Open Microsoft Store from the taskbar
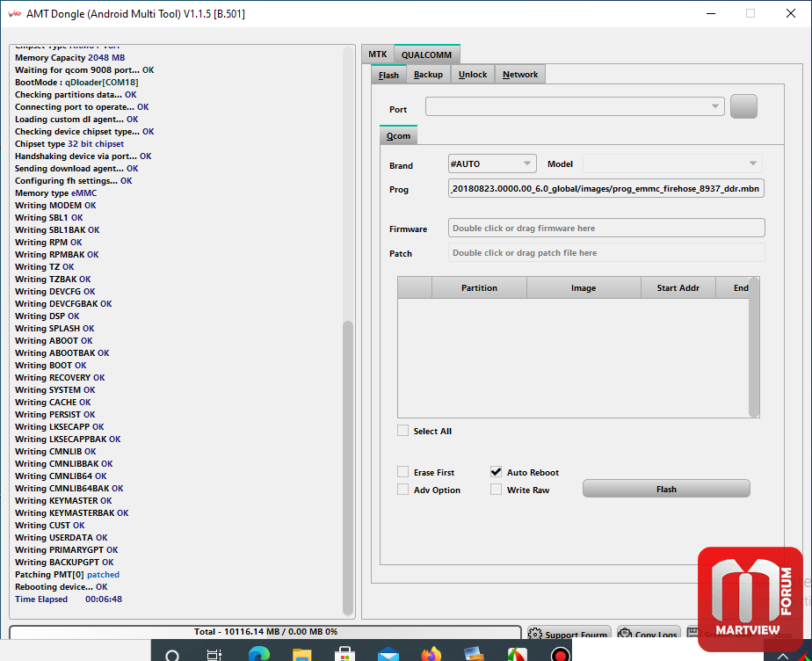 344,654
